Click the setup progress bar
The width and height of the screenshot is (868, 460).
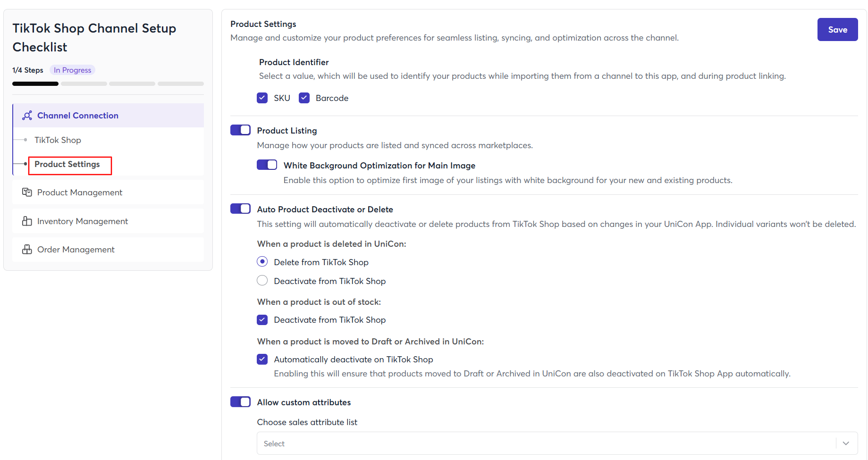click(108, 84)
